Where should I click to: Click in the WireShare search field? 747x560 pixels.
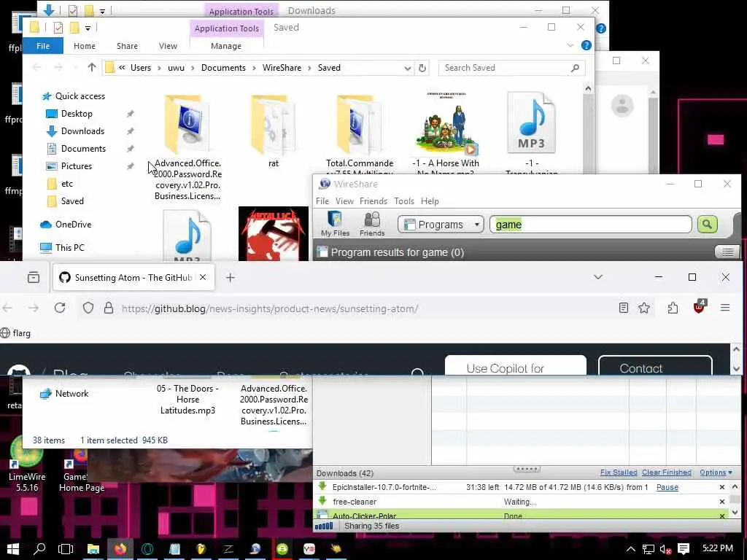click(x=591, y=225)
